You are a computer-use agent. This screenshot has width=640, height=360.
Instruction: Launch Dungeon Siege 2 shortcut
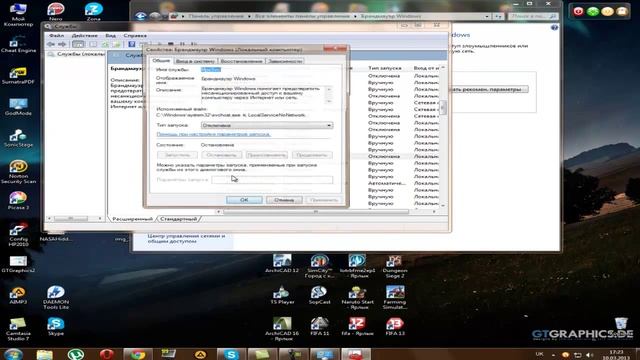395,266
